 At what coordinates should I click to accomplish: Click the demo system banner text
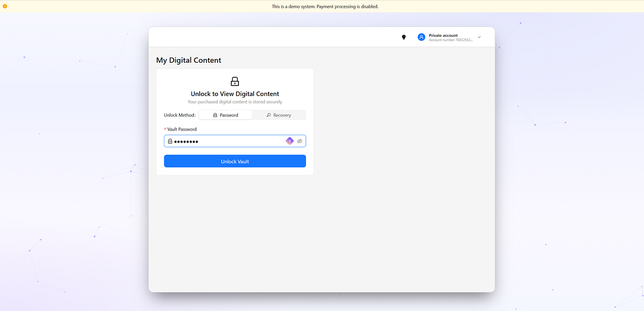coord(325,6)
